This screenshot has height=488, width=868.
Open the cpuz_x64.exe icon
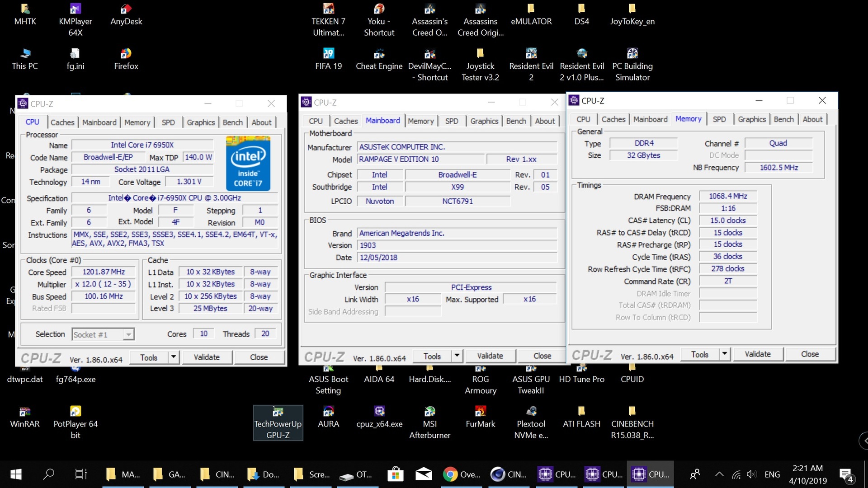coord(379,418)
